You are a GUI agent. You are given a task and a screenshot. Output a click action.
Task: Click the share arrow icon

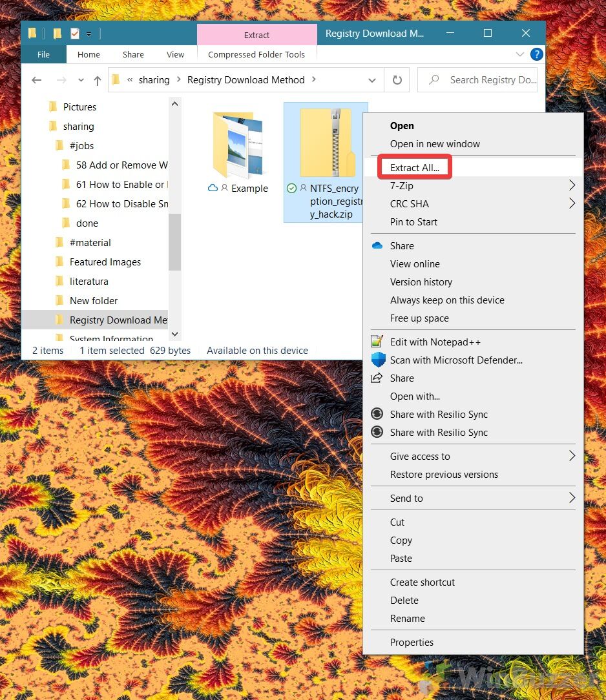pos(377,378)
